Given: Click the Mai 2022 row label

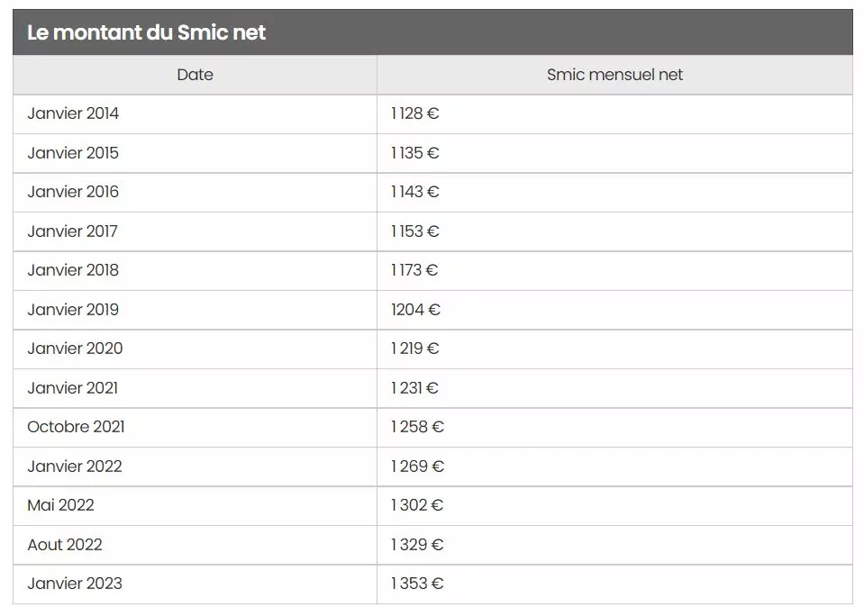Looking at the screenshot, I should coord(60,505).
